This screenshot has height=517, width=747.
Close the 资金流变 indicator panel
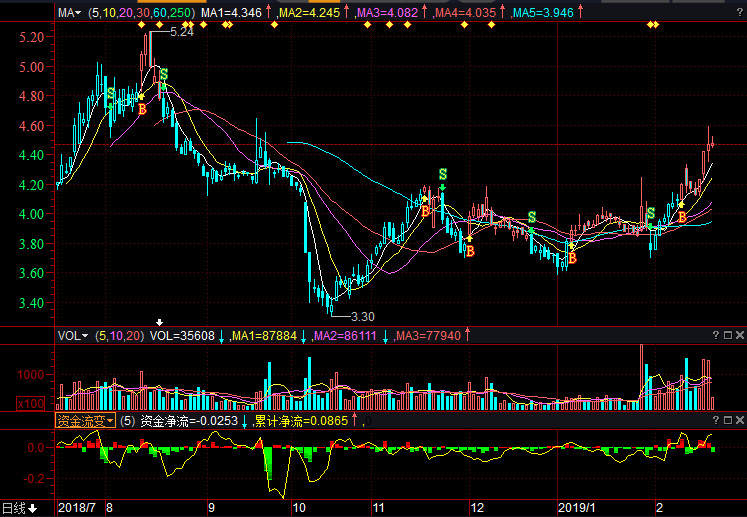point(739,422)
